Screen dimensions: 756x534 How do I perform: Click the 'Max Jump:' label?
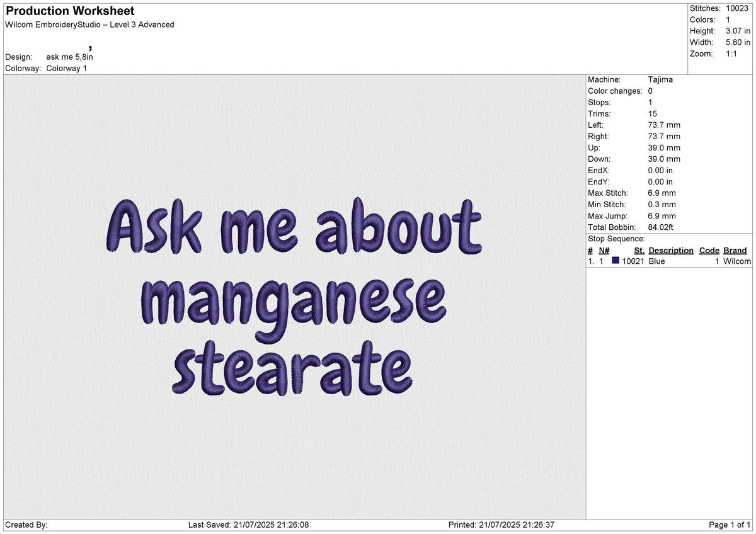click(606, 215)
